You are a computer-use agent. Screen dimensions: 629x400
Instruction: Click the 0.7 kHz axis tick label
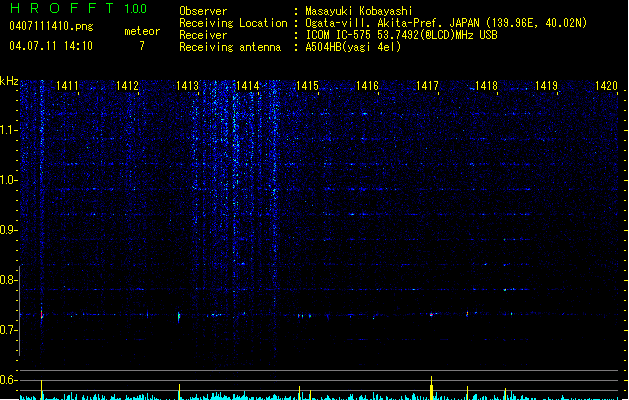coord(8,330)
